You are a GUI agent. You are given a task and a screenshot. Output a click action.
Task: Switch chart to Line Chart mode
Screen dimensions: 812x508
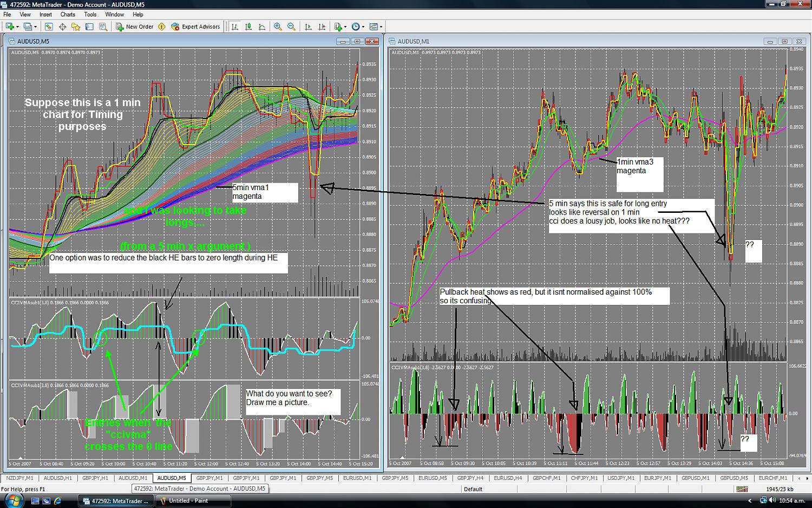point(262,27)
